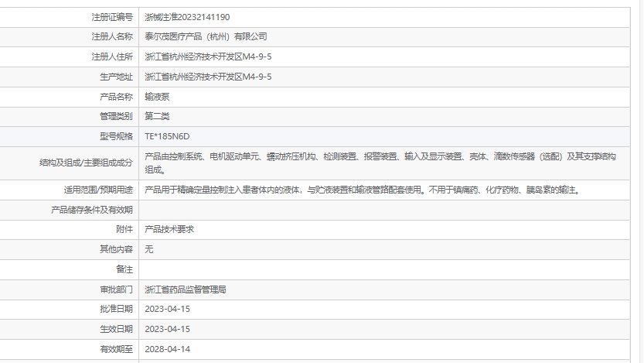644x363 pixels.
Task: Select the approval department 浙江省药品监督管理局
Action: click(186, 289)
